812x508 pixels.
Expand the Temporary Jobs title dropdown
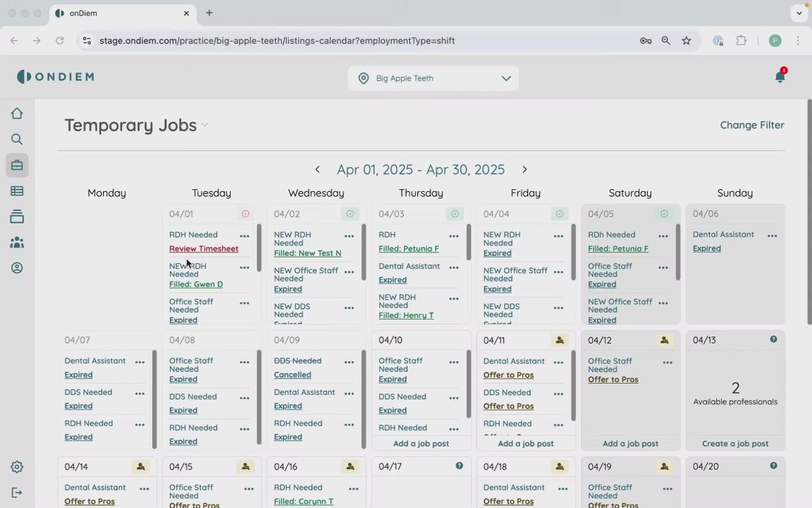pyautogui.click(x=204, y=125)
